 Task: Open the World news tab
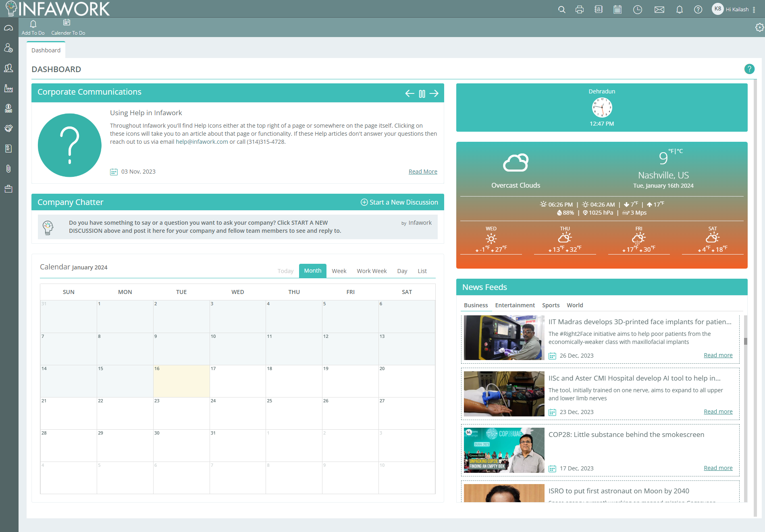pos(575,305)
